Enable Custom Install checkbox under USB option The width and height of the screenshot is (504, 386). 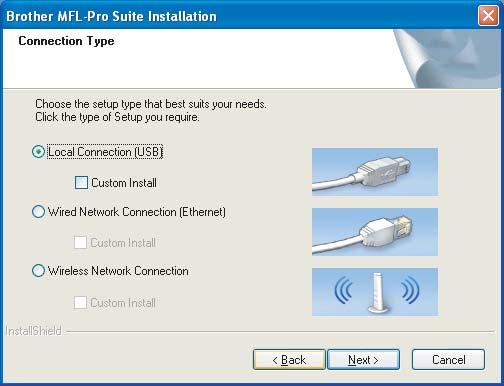point(81,183)
